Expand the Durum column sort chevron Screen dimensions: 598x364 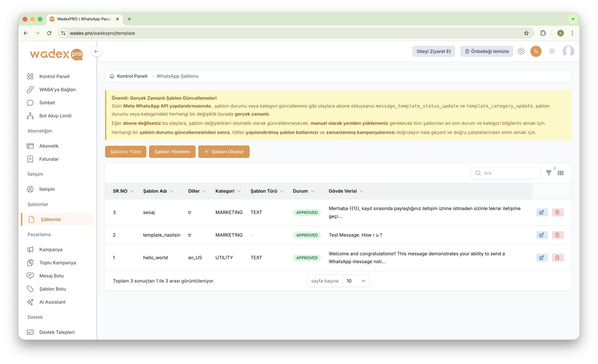[x=313, y=191]
